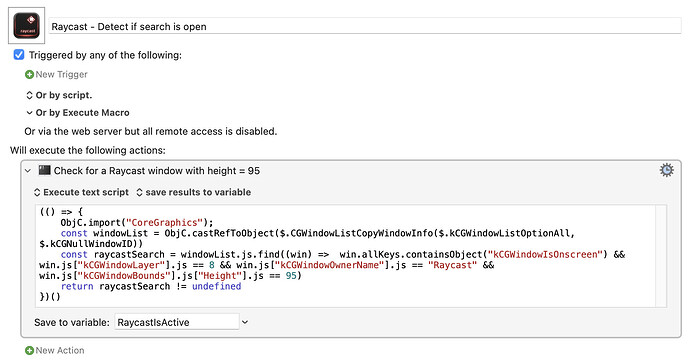Click the green plus next to New Action
The width and height of the screenshot is (690, 363).
(29, 351)
